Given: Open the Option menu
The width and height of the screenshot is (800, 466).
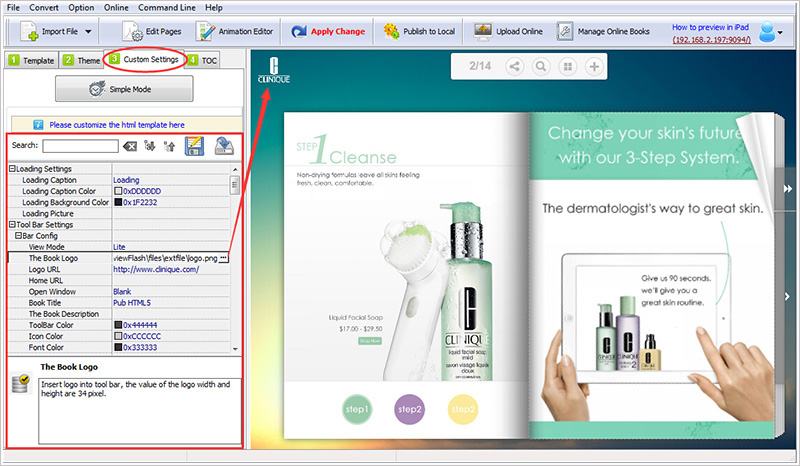Looking at the screenshot, I should pos(81,8).
